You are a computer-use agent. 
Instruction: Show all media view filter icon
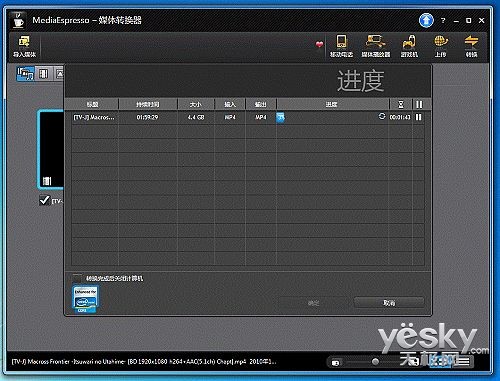pos(26,73)
